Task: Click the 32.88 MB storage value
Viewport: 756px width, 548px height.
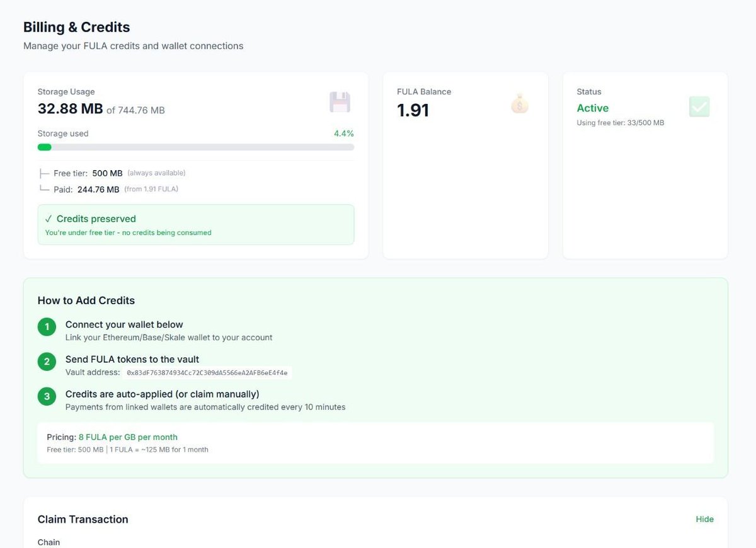Action: click(70, 108)
